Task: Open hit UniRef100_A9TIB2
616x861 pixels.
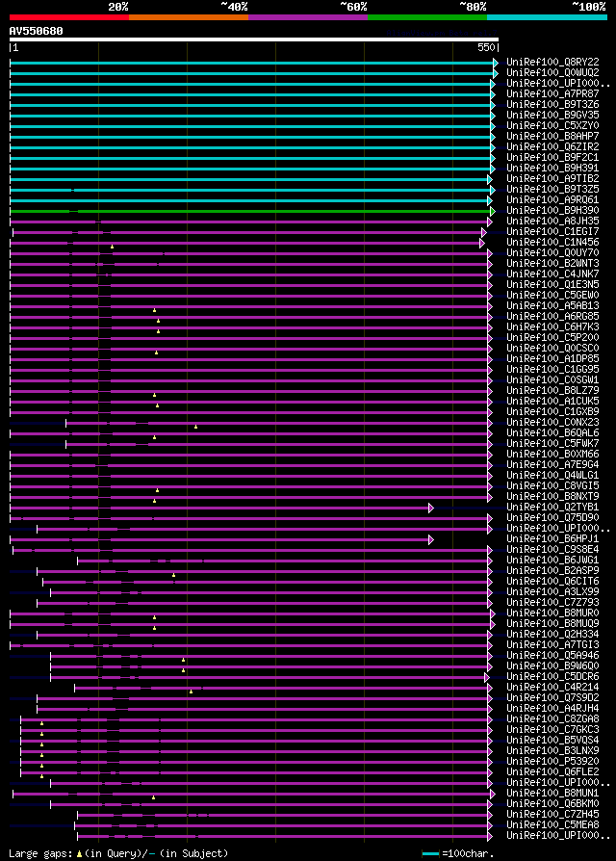Action: pyautogui.click(x=552, y=179)
